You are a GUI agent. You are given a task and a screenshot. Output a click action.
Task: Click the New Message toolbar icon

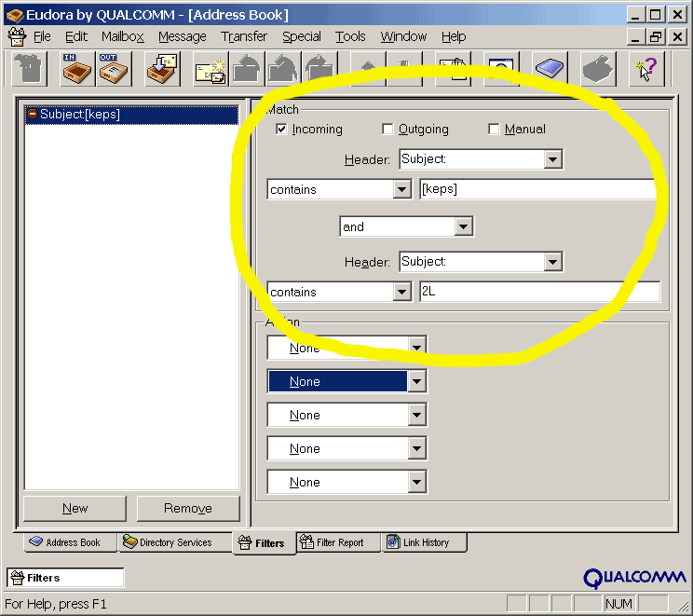(211, 69)
